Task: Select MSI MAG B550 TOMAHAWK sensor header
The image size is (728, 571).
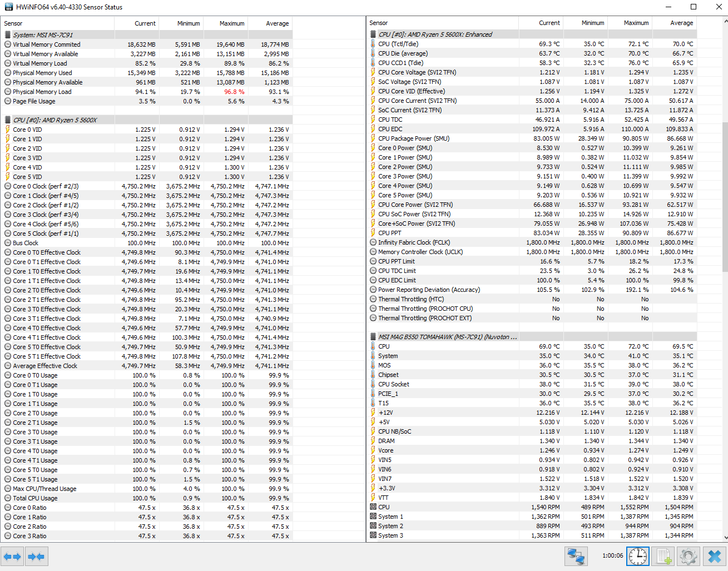Action: click(532, 337)
